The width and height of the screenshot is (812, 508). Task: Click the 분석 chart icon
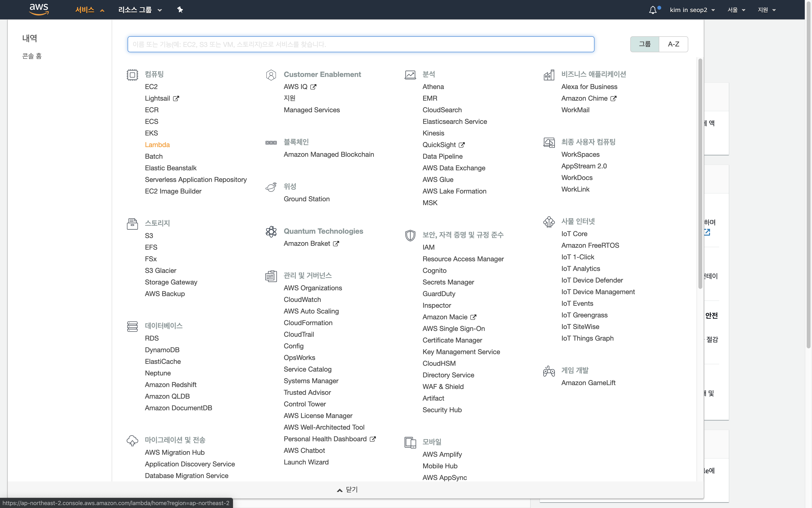coord(410,75)
